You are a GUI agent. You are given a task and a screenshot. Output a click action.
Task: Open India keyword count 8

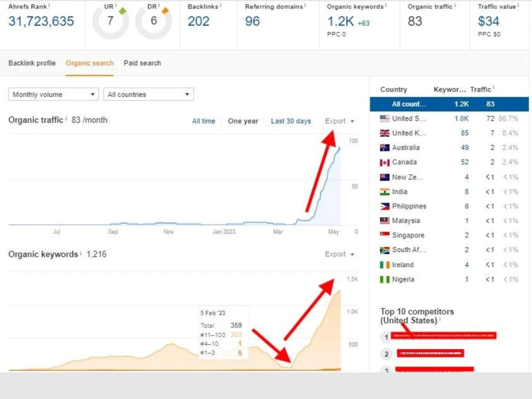tap(467, 192)
